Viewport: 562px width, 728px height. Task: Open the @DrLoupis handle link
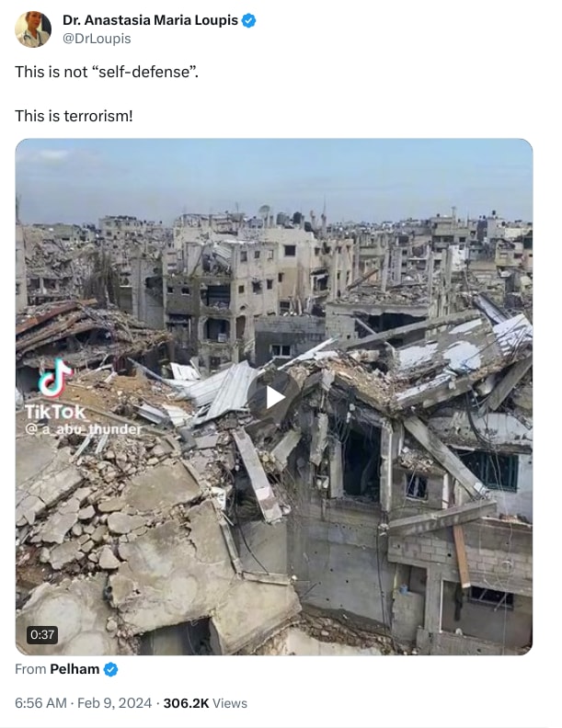(x=97, y=39)
